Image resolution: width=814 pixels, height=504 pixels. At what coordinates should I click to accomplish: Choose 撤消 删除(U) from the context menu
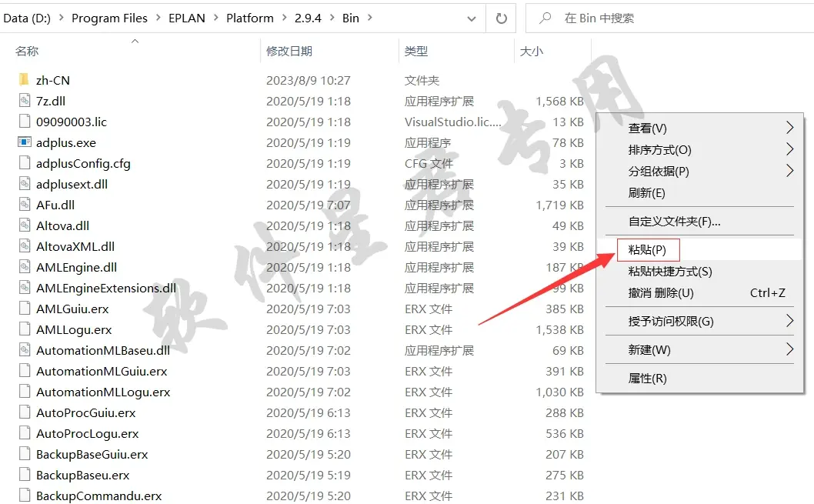point(700,292)
